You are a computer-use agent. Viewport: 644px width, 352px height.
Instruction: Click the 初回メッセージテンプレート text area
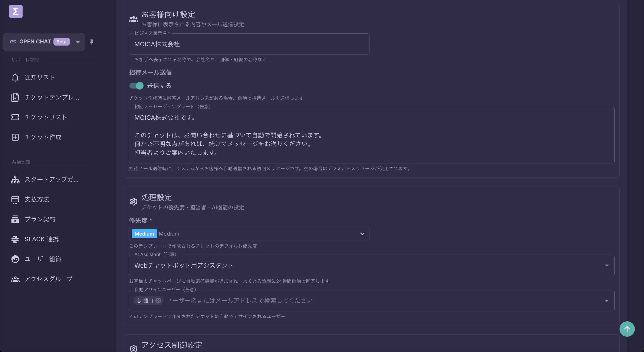(x=371, y=135)
